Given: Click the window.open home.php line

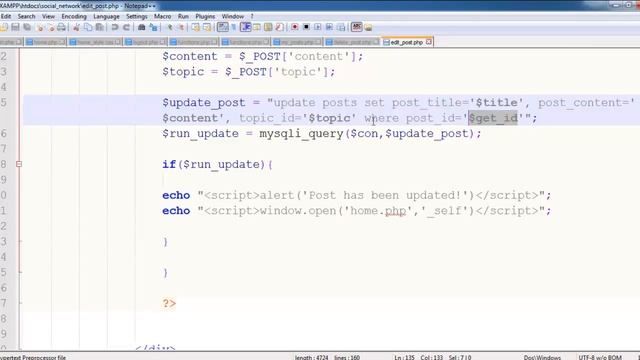Looking at the screenshot, I should coord(356,211).
